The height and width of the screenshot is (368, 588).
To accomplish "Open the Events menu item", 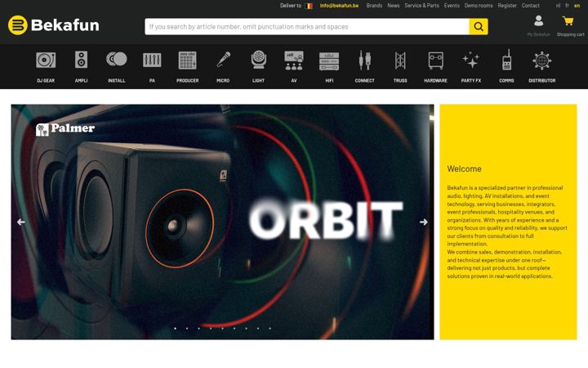I will click(x=452, y=6).
